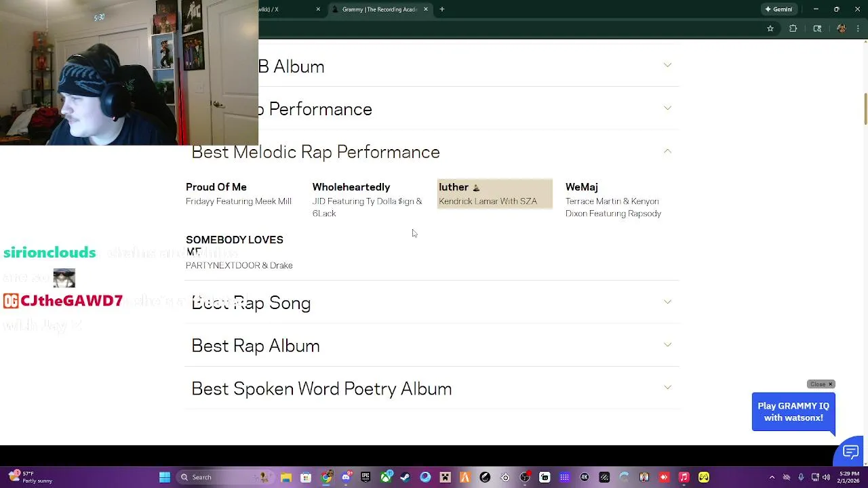Screen dimensions: 868x488
Task: Open Minecraft launcher from the taskbar
Action: 446,477
